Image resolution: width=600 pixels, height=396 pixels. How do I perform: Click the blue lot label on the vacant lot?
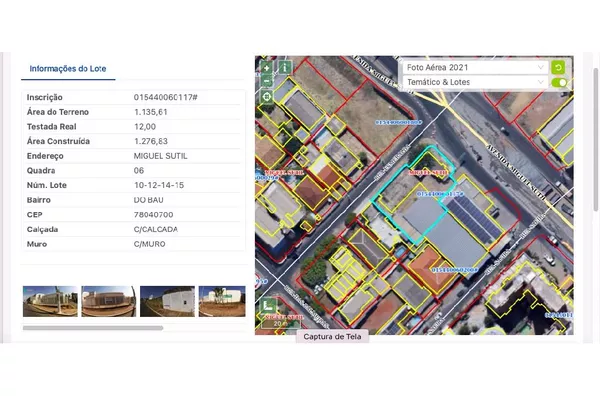(x=398, y=122)
